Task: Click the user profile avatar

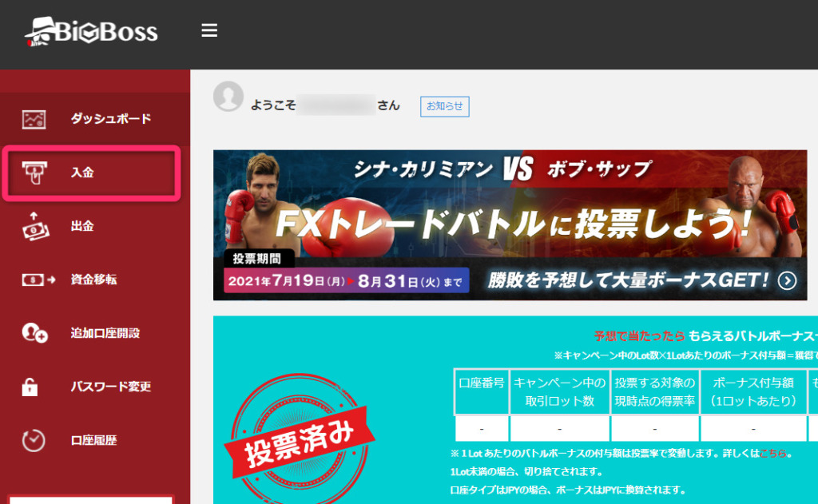Action: click(228, 96)
